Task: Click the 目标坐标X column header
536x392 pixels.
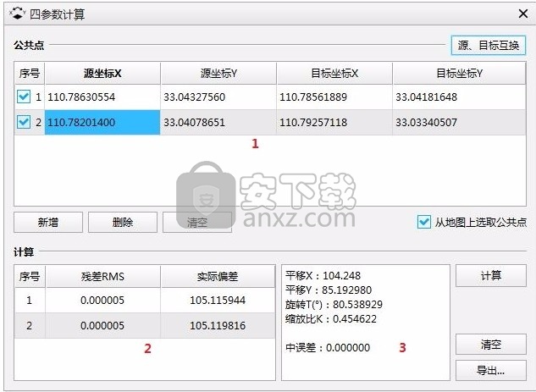Action: coord(334,73)
